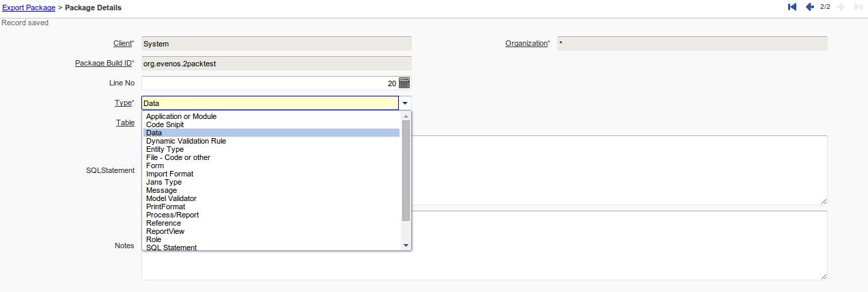Open the Export Package breadcrumb link

click(x=29, y=8)
